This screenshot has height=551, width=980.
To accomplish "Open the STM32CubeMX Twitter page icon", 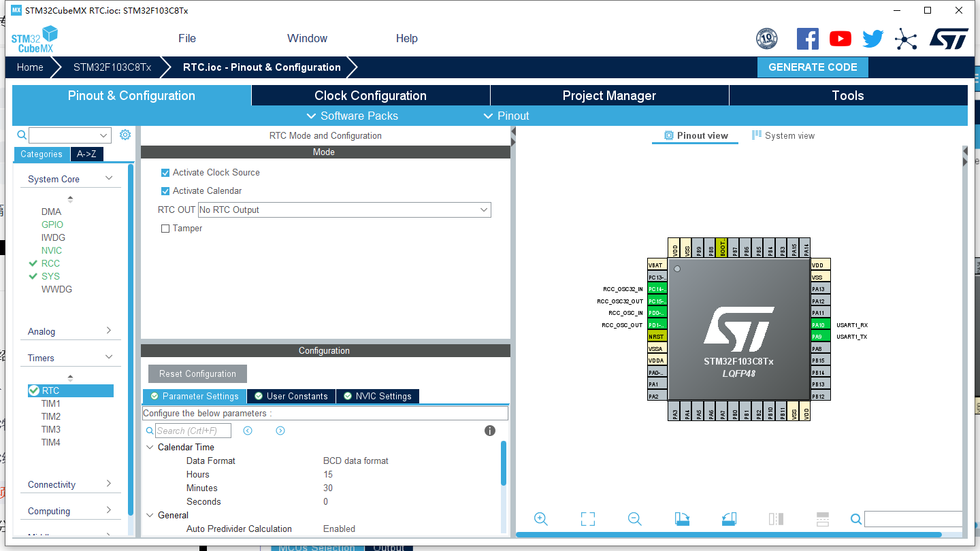I will 872,39.
